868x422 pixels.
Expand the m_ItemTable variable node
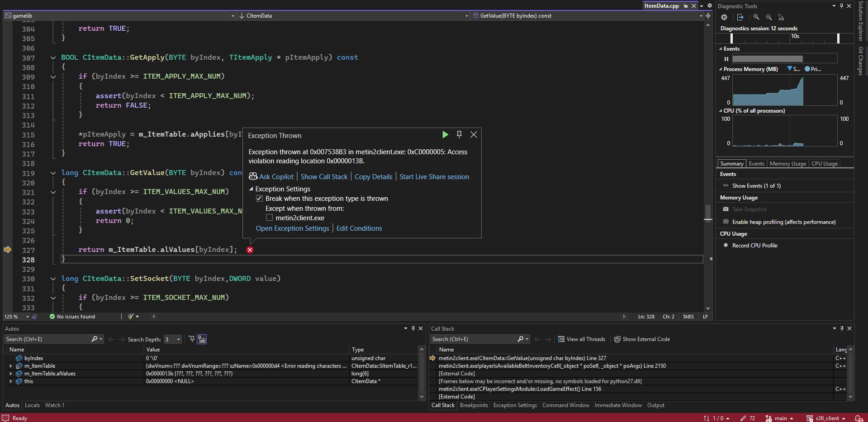coord(11,366)
